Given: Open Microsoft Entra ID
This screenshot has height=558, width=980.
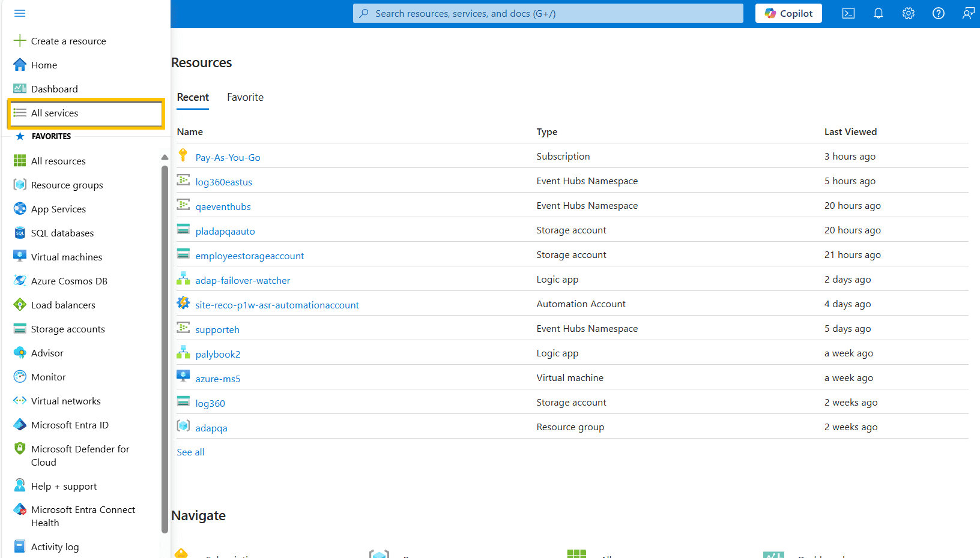Looking at the screenshot, I should click(70, 425).
